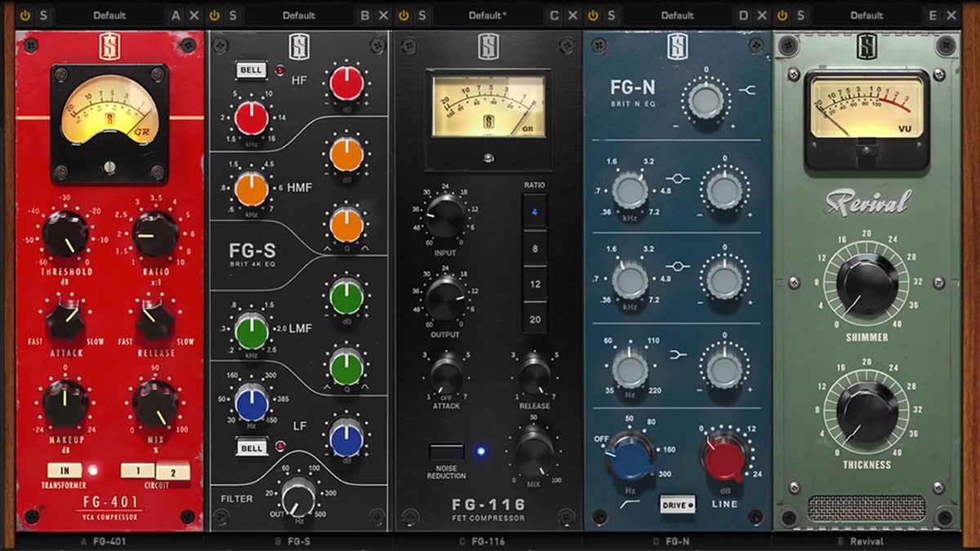This screenshot has height=551, width=980.
Task: Solo slot E with its S button
Action: [800, 16]
